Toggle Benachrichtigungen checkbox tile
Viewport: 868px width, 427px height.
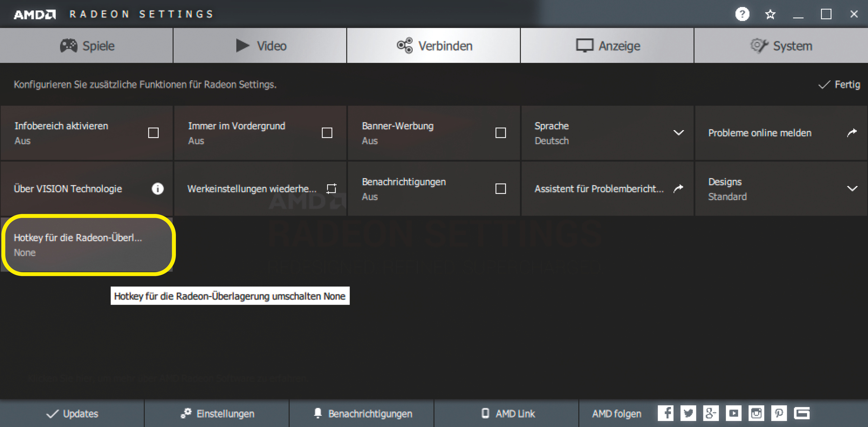(x=500, y=189)
